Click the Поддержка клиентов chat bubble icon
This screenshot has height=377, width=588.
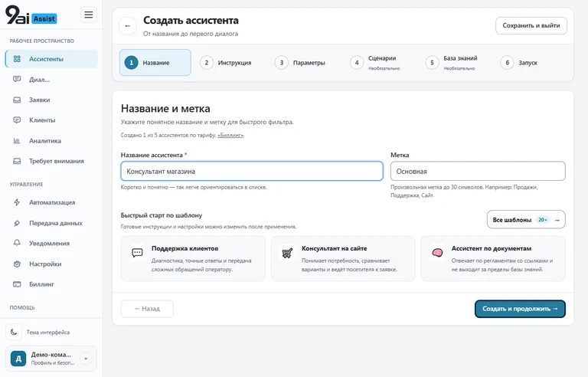(137, 253)
